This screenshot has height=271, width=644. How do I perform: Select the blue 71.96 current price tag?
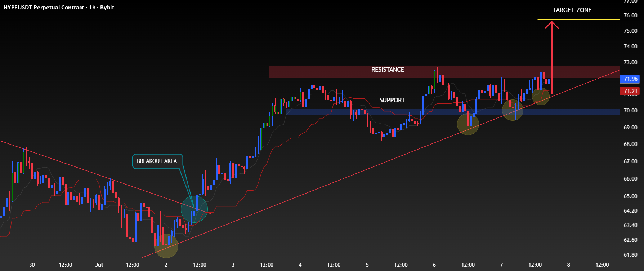[x=631, y=79]
